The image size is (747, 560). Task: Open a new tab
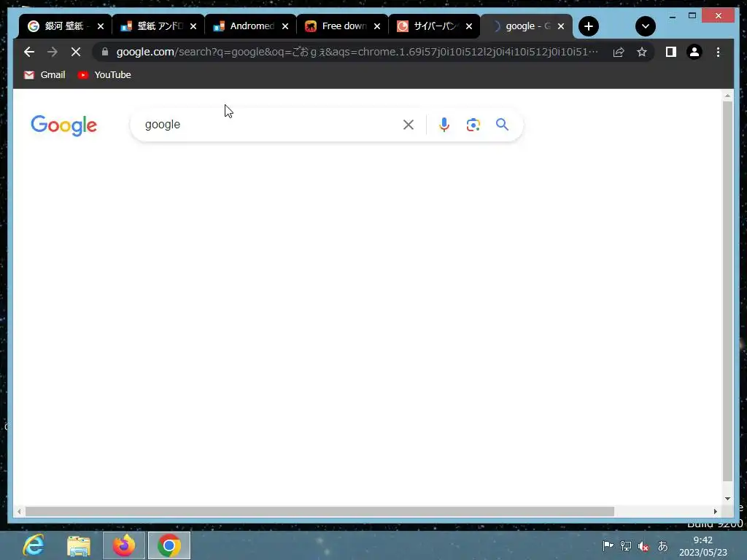click(x=589, y=26)
